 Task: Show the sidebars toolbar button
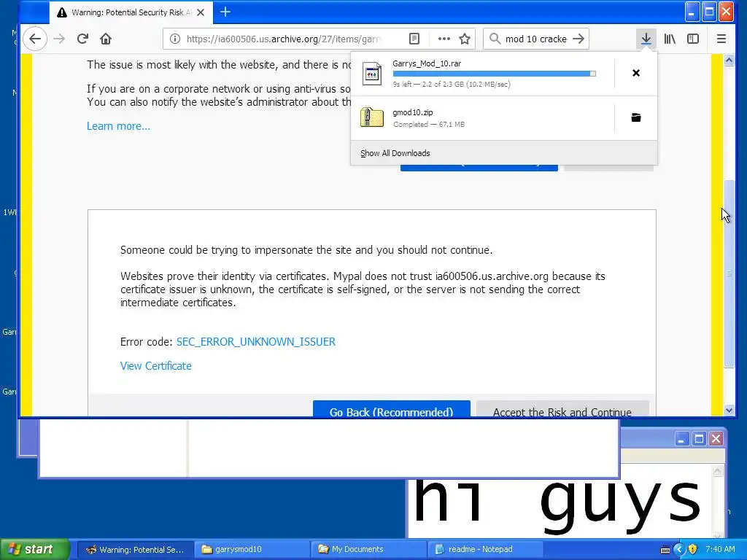coord(693,39)
